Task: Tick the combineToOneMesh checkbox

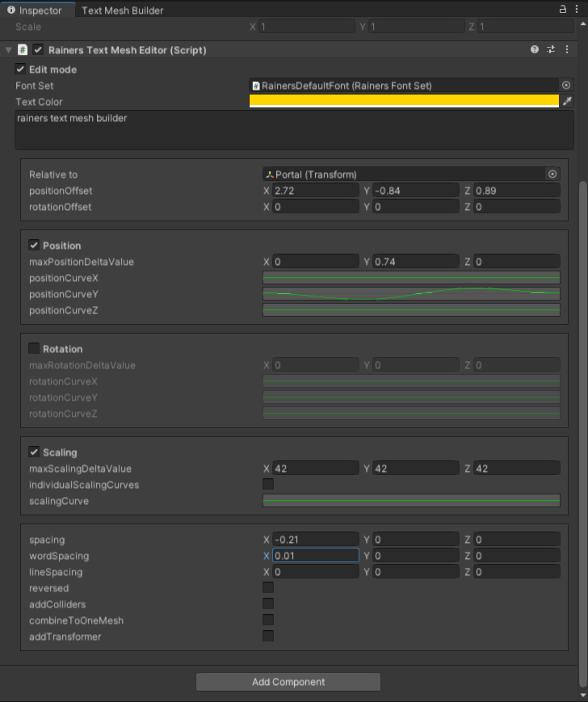Action: pyautogui.click(x=268, y=620)
